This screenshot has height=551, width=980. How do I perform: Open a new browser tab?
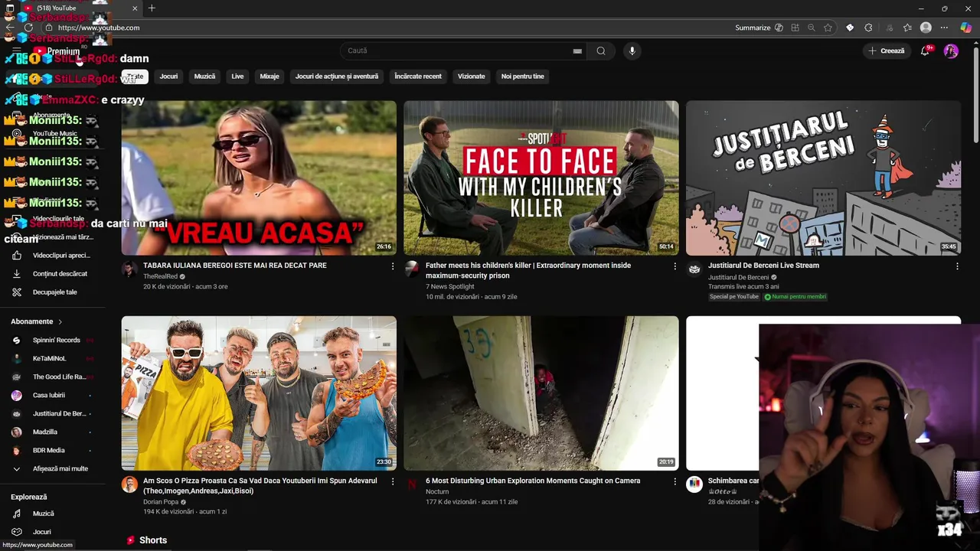tap(152, 8)
